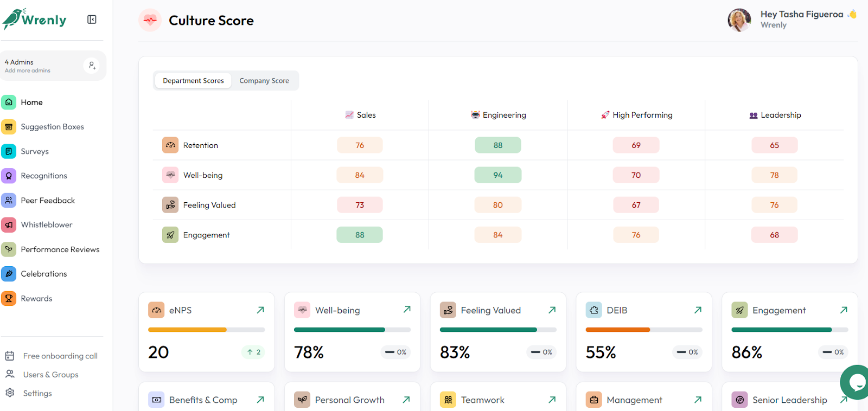Expand the DEIB card arrow
Image resolution: width=868 pixels, height=411 pixels.
698,310
